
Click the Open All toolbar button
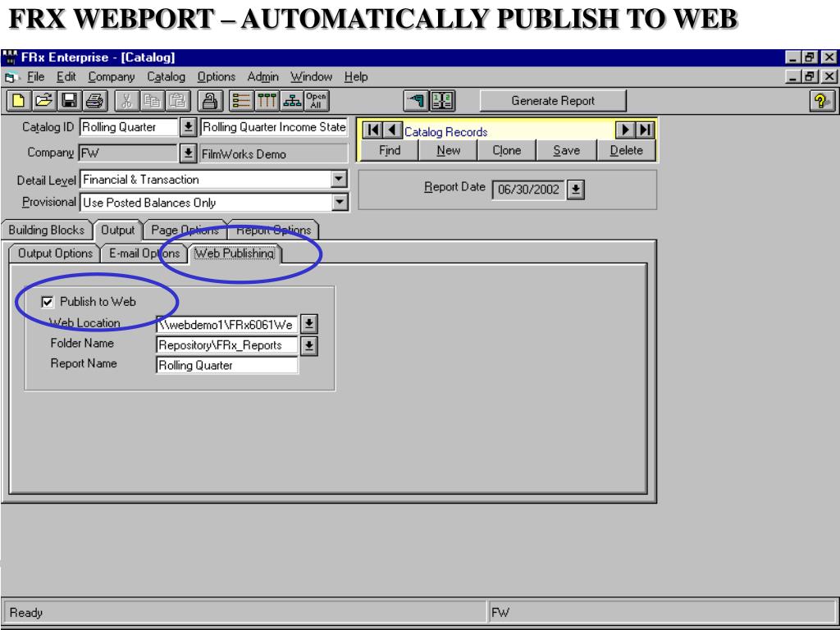(316, 101)
